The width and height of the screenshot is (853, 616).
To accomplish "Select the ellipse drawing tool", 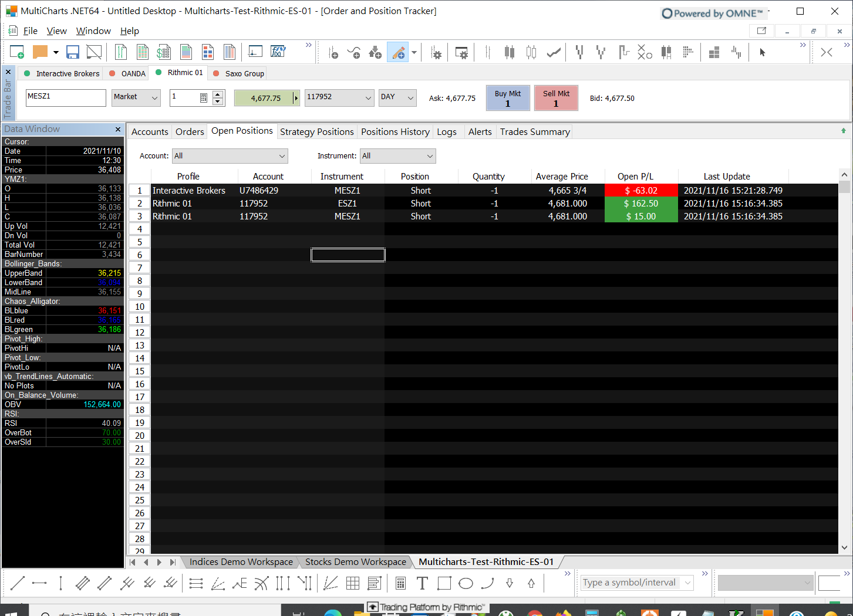I will (466, 583).
